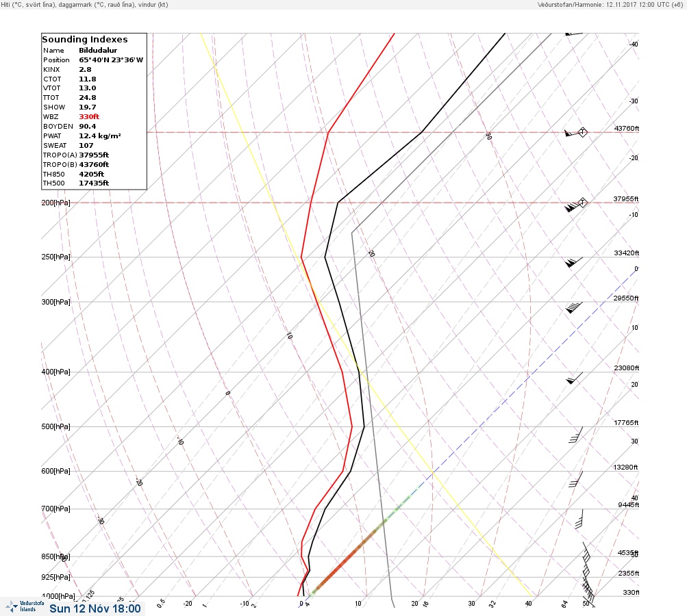
Task: Click the 33420ft altitude label
Action: coord(627,253)
